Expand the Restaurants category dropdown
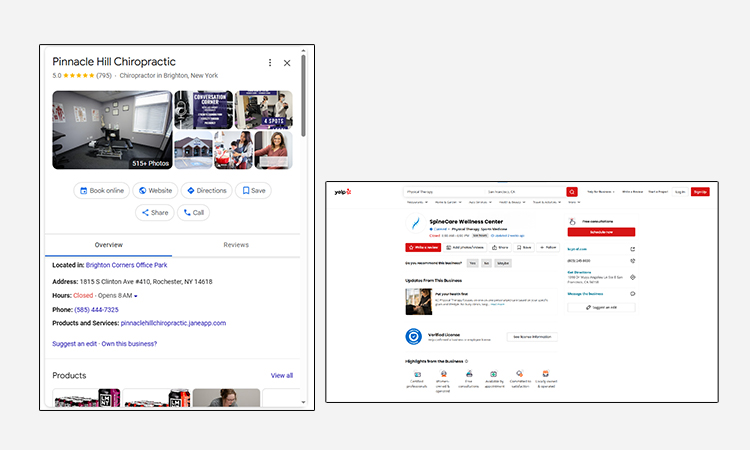 417,202
